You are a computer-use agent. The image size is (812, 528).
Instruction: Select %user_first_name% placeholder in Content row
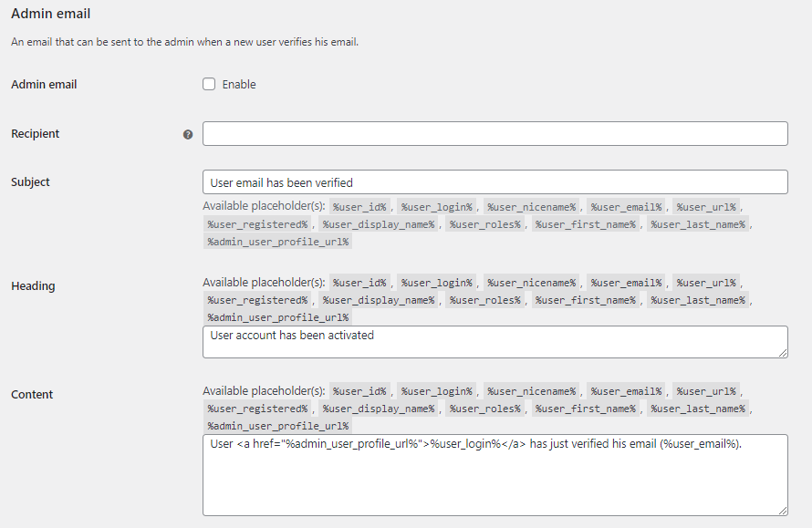coord(585,409)
